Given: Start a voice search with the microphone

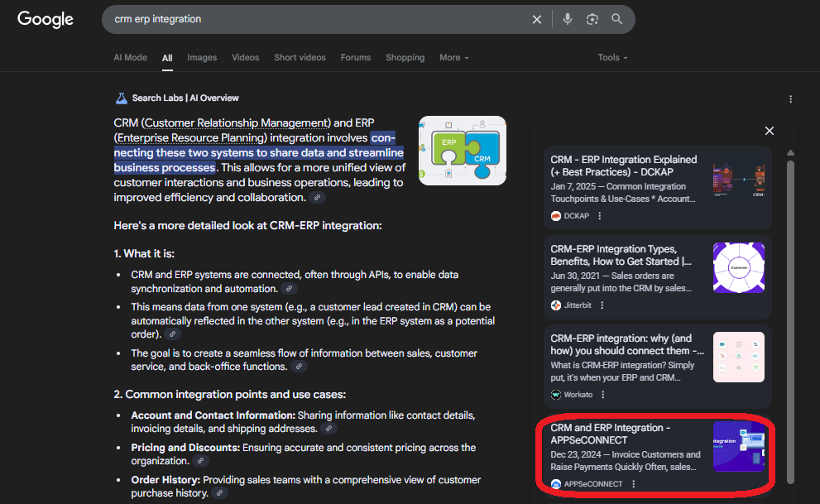Looking at the screenshot, I should (x=568, y=19).
